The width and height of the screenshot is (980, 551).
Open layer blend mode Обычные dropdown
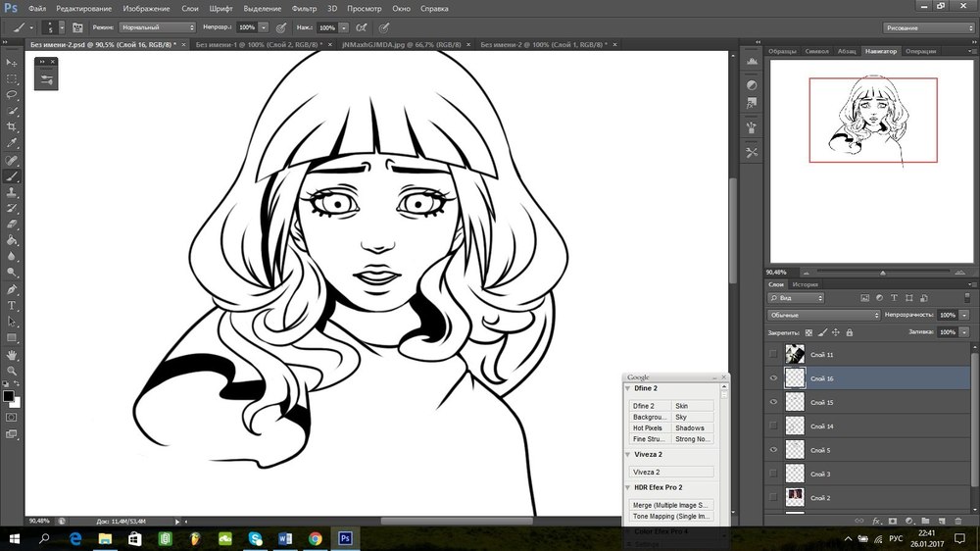(823, 315)
